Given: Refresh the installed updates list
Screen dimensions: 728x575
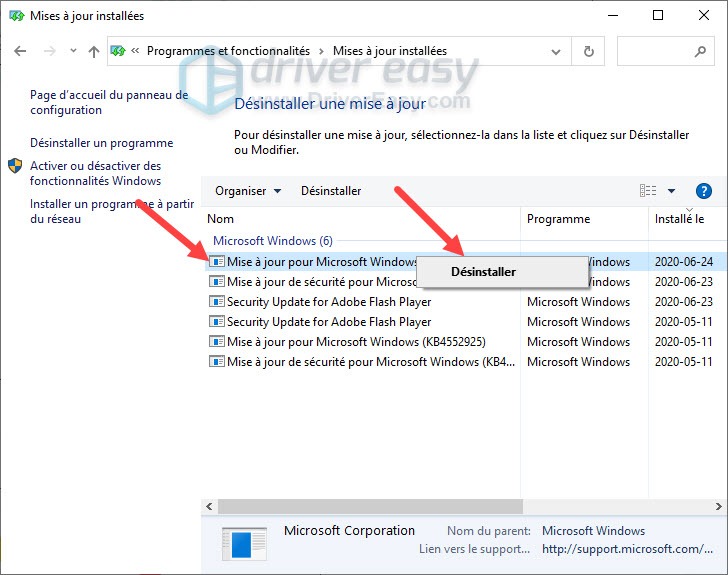Looking at the screenshot, I should tap(588, 51).
